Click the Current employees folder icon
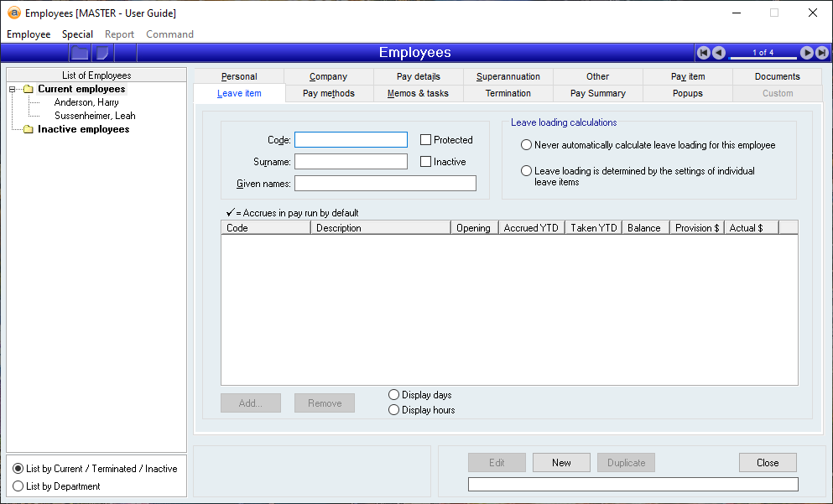The image size is (833, 504). tap(28, 90)
